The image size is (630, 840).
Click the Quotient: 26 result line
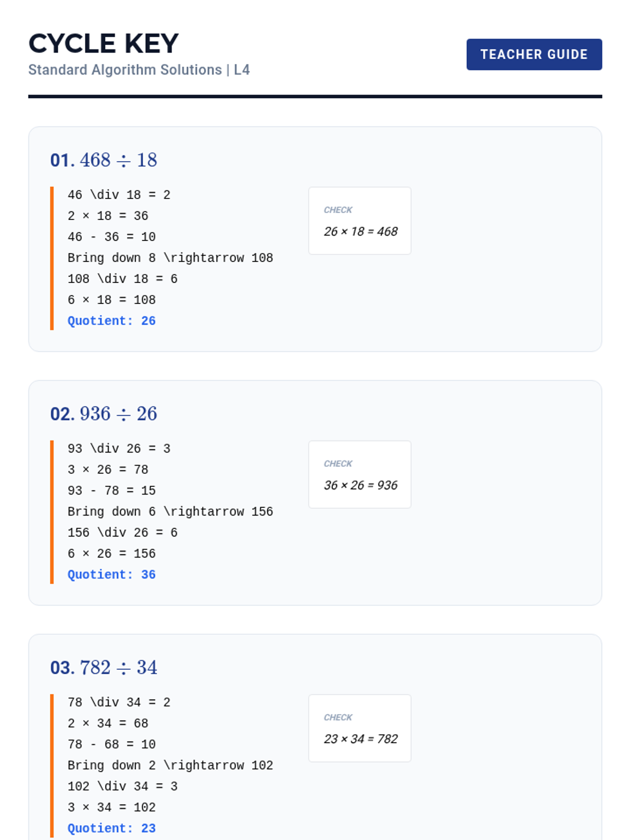[111, 321]
